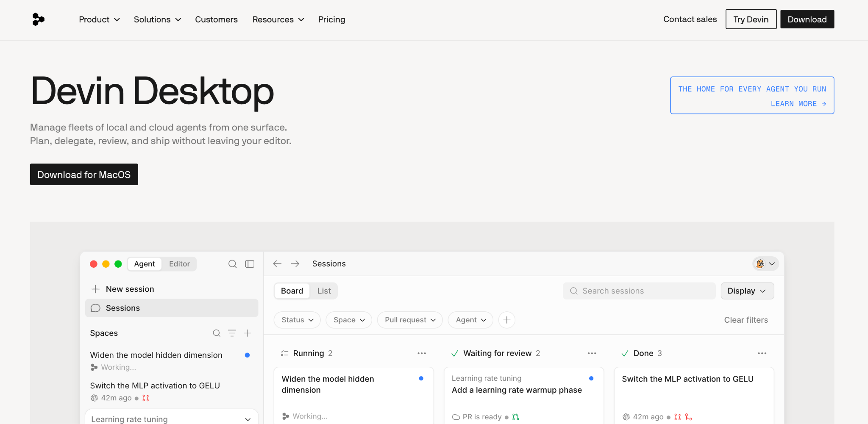Click the "Waiting for review" column title
Viewport: 868px width, 424px height.
(498, 353)
